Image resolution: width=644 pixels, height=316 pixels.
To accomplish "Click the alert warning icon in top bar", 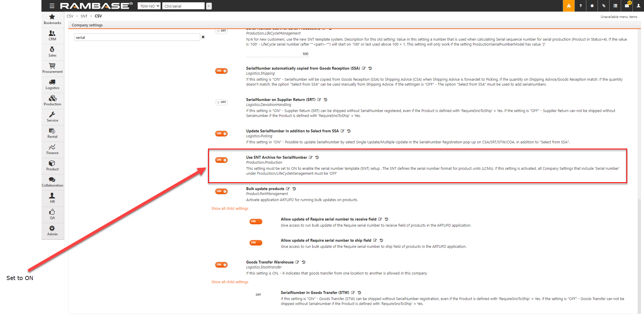I will [569, 6].
